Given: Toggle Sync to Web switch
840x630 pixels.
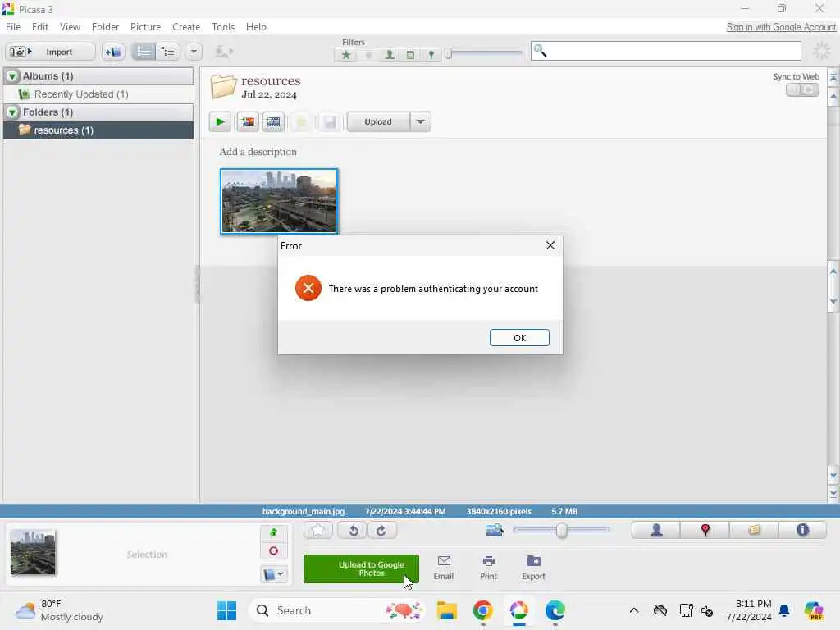Looking at the screenshot, I should [x=802, y=90].
